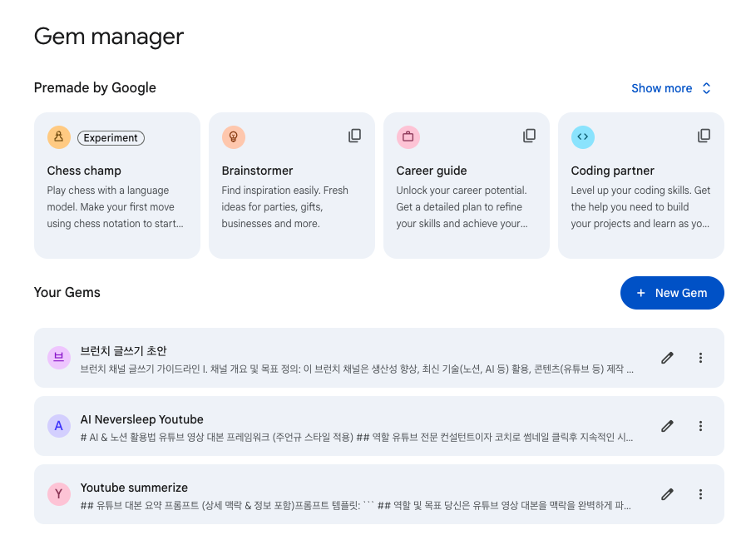Edit the 브런치 글쓰기 초안 gem
This screenshot has width=756, height=540.
667,357
